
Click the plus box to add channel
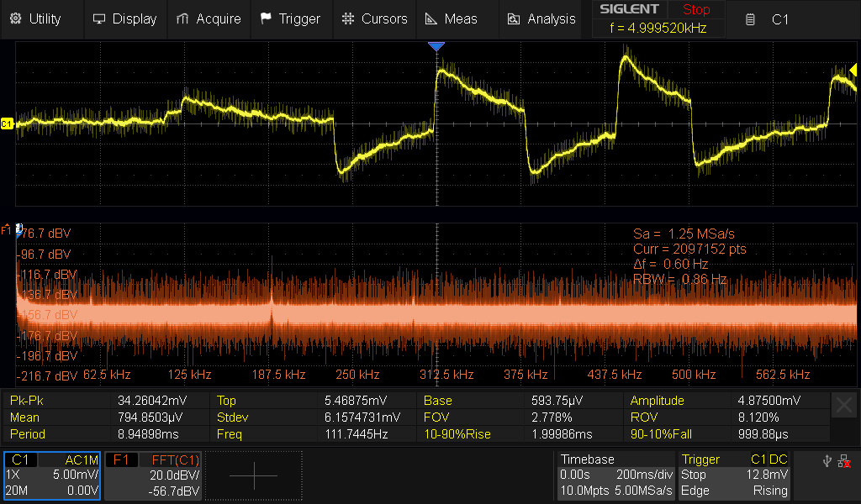pos(253,475)
